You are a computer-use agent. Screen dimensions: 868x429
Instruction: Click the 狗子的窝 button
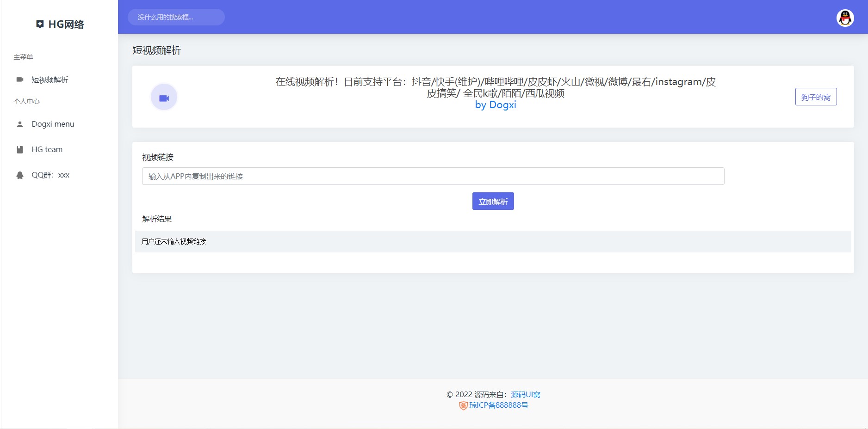(x=816, y=97)
